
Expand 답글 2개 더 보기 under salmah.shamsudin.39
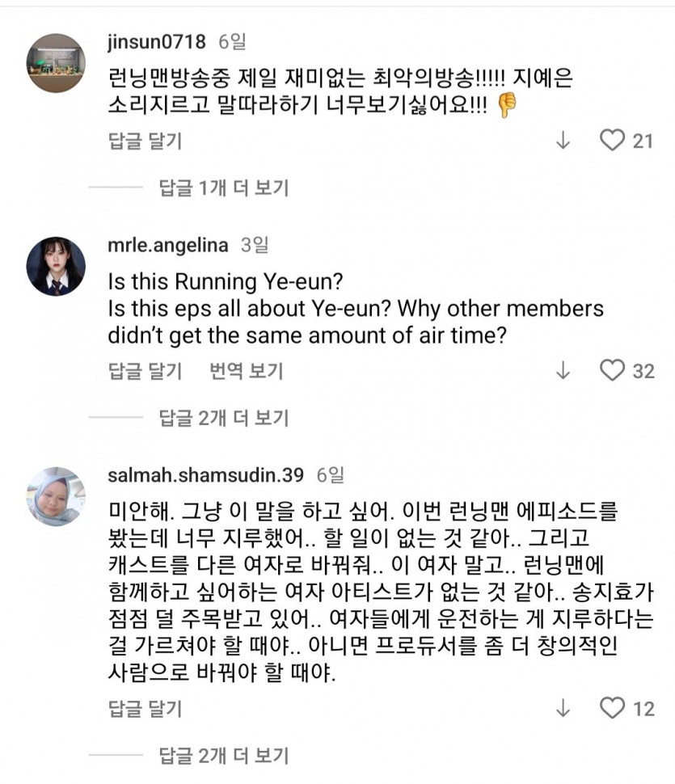point(223,756)
